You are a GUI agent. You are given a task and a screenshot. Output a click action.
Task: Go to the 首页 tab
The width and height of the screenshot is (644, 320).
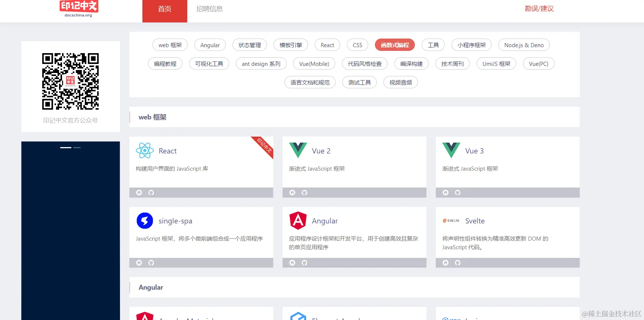(165, 11)
